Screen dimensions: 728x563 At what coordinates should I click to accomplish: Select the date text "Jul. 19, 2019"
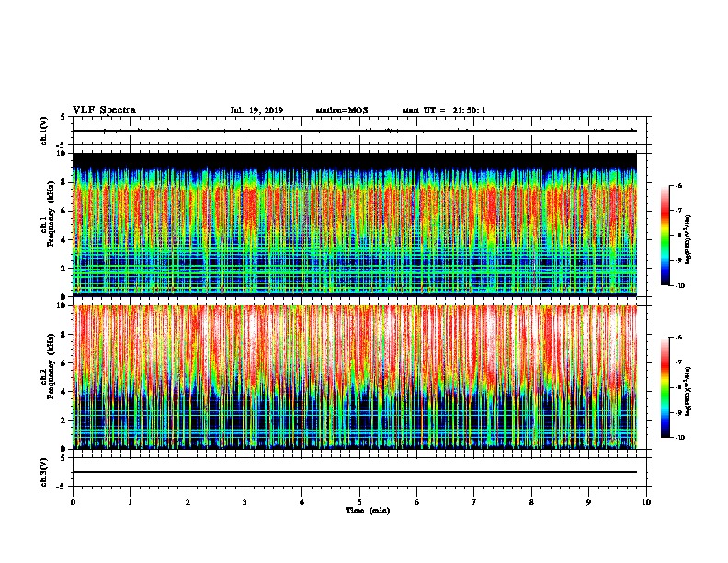pyautogui.click(x=256, y=110)
